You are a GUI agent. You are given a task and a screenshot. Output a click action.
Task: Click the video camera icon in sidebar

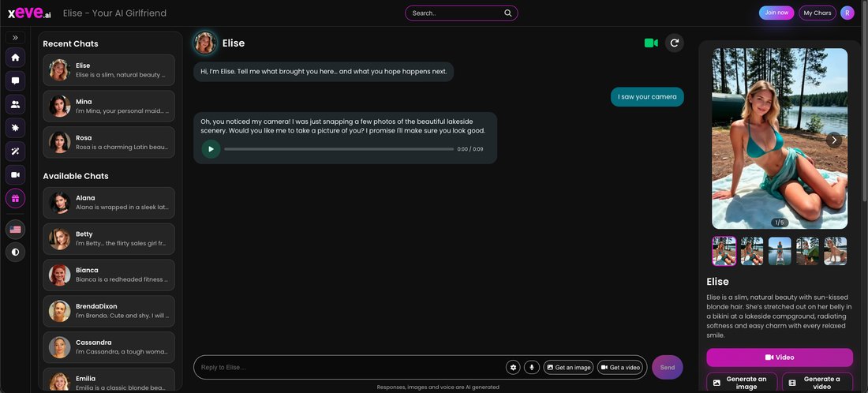pos(15,175)
